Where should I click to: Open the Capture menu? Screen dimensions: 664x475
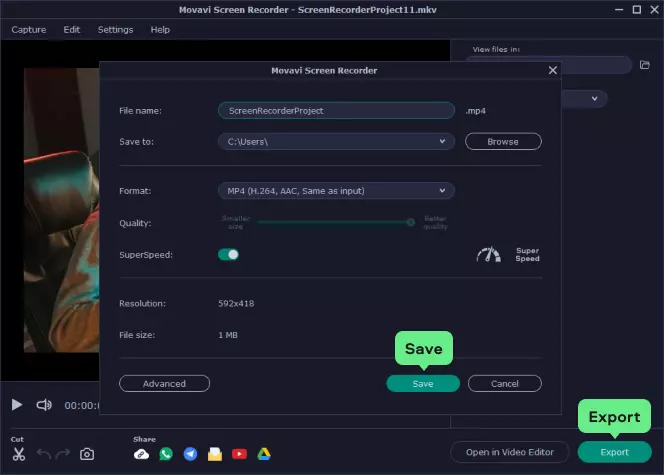pyautogui.click(x=29, y=30)
